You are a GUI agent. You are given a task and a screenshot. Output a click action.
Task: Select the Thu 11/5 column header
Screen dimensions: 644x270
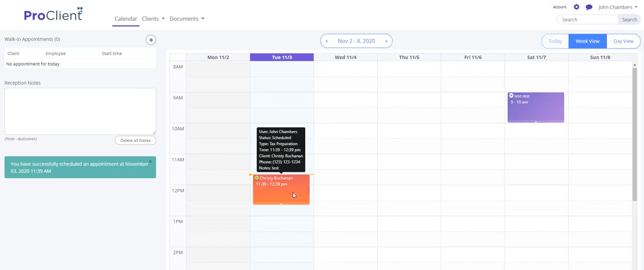[x=409, y=58]
